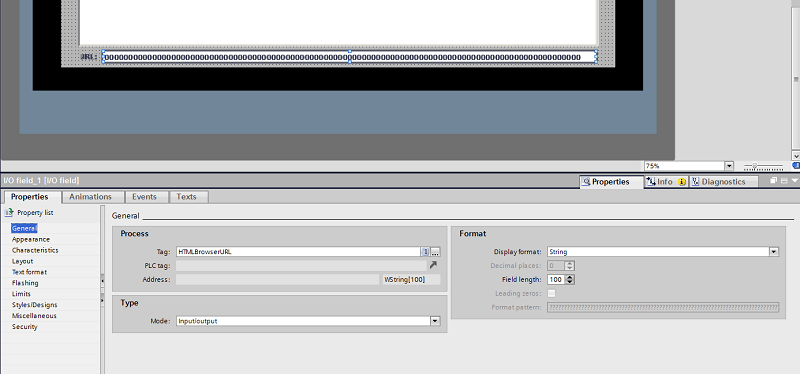The width and height of the screenshot is (800, 374).
Task: Increase Field length with stepper arrow
Action: pyautogui.click(x=570, y=277)
